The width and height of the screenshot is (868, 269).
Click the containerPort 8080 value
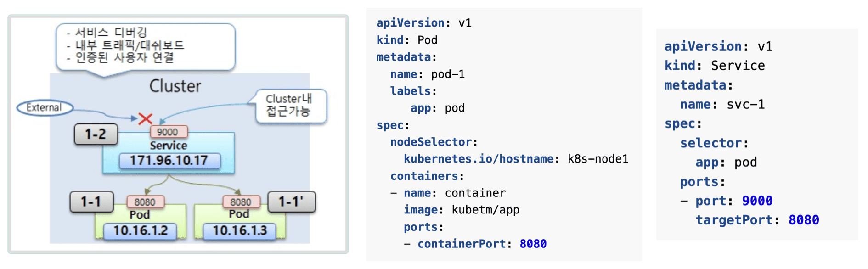tap(533, 244)
